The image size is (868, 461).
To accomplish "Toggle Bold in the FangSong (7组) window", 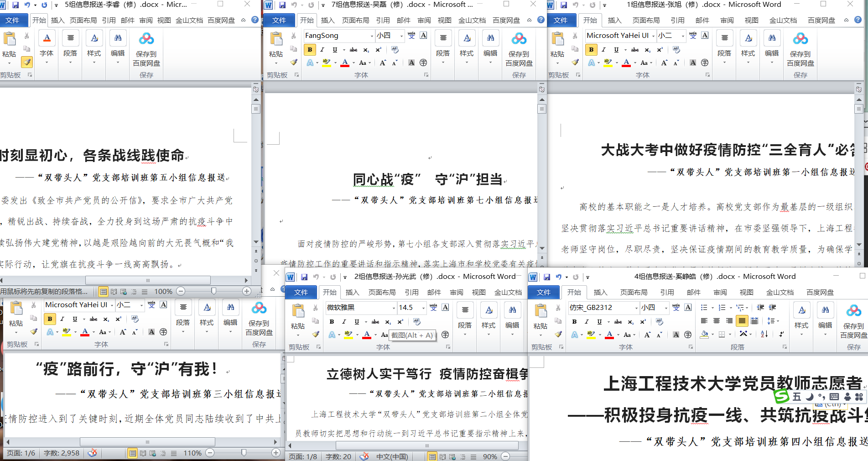I will tap(310, 50).
